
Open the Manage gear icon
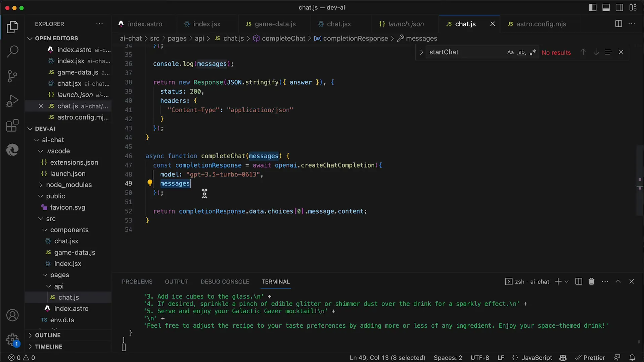(x=12, y=340)
